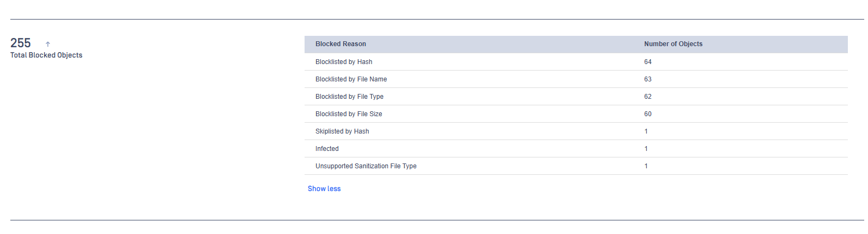Image resolution: width=868 pixels, height=234 pixels.
Task: Click the count 60 for File Size
Action: point(648,114)
